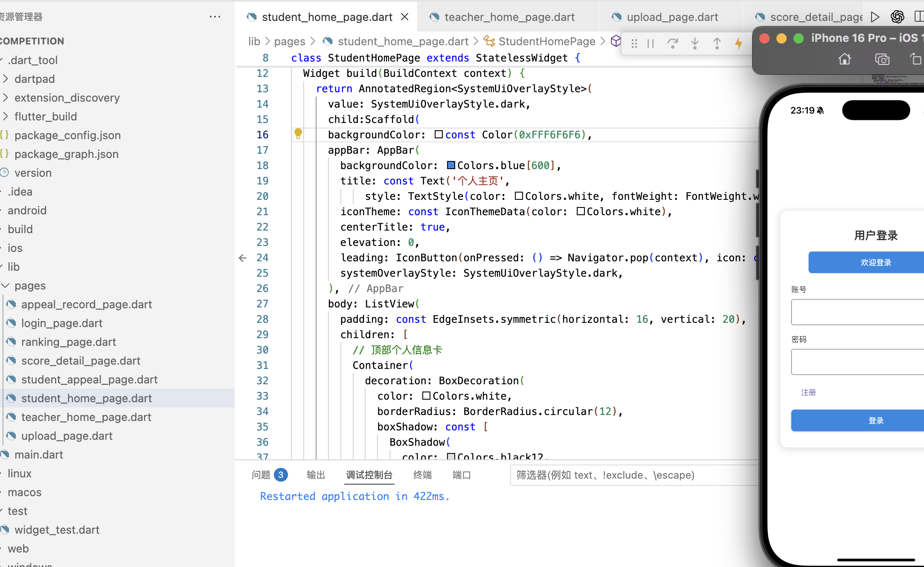This screenshot has width=924, height=567.
Task: Click the ChatGPT icon in editor toolbar
Action: (x=897, y=17)
